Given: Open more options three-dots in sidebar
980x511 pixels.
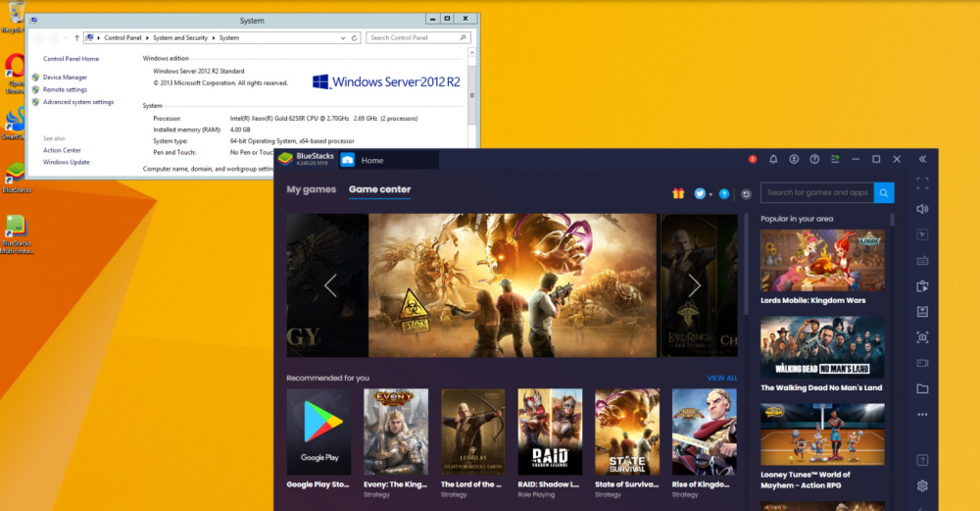Looking at the screenshot, I should click(x=922, y=414).
